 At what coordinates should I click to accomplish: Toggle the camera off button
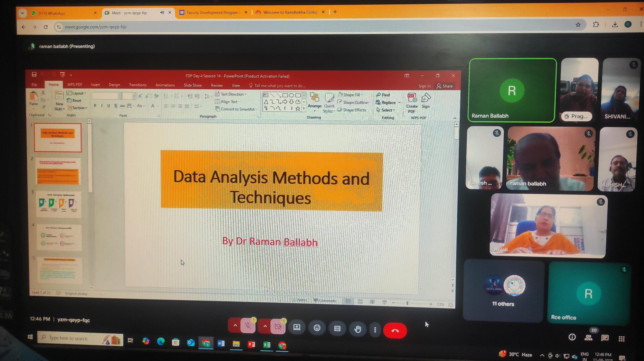point(278,327)
